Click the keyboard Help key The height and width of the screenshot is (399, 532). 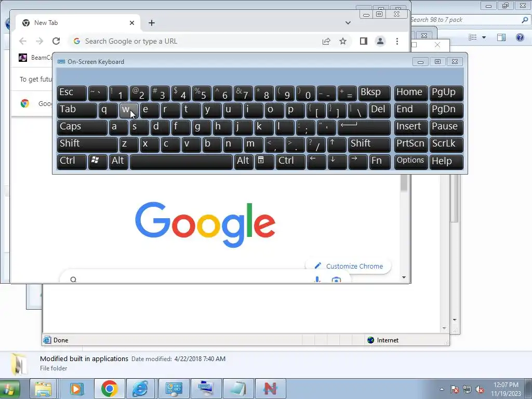coord(446,162)
